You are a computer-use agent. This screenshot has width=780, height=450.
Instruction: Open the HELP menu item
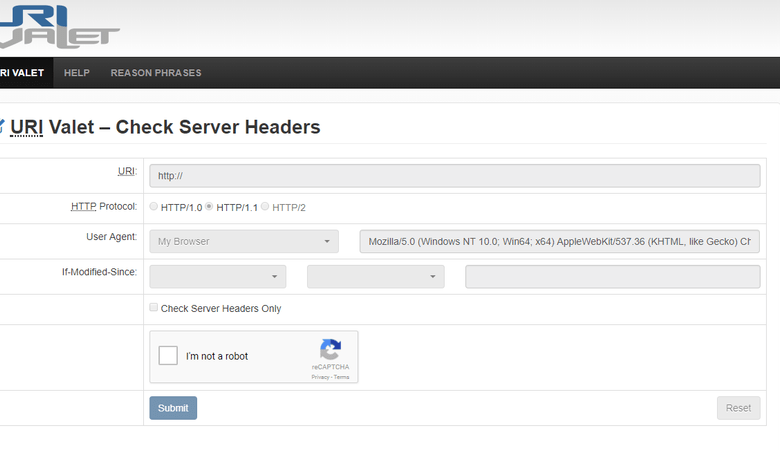pyautogui.click(x=77, y=73)
